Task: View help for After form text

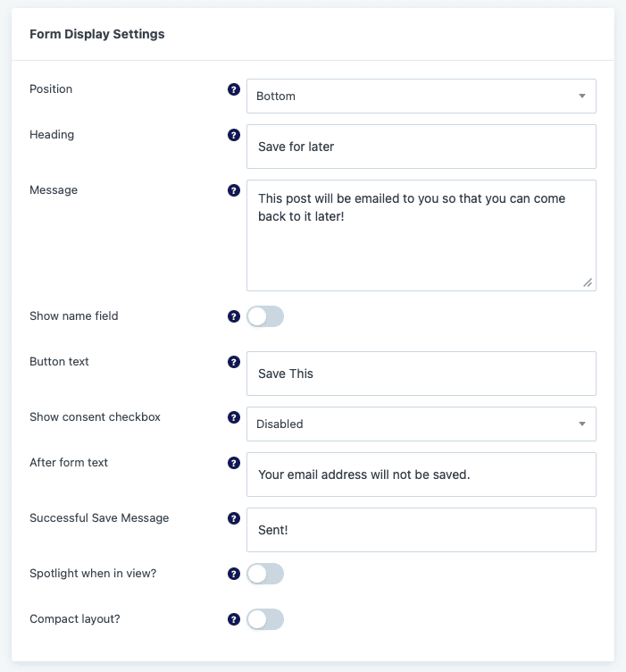Action: (233, 463)
